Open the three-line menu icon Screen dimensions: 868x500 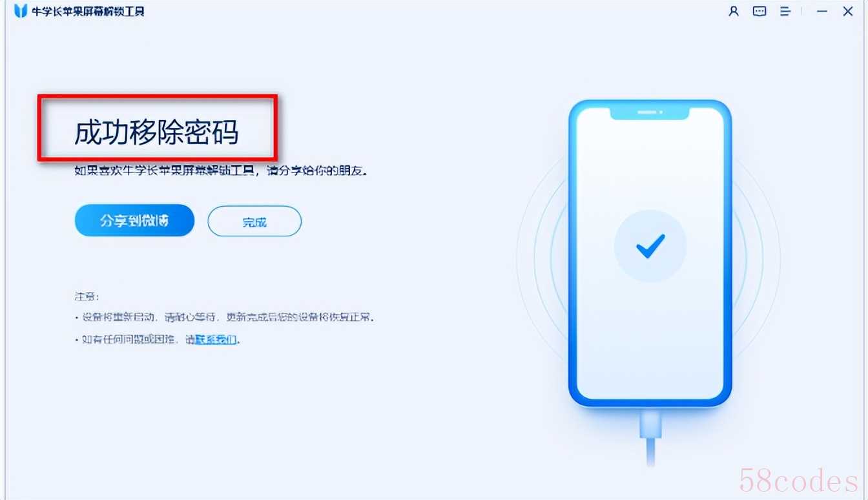point(785,11)
